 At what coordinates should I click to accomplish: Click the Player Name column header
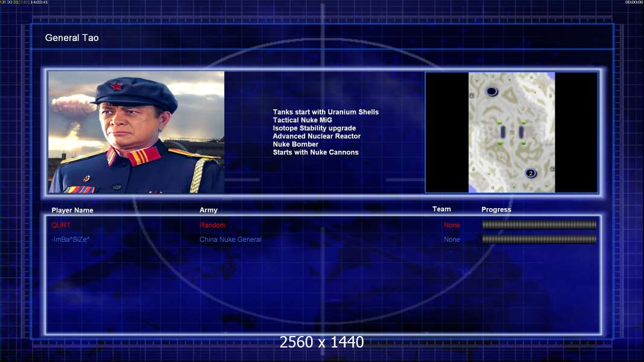tap(72, 211)
